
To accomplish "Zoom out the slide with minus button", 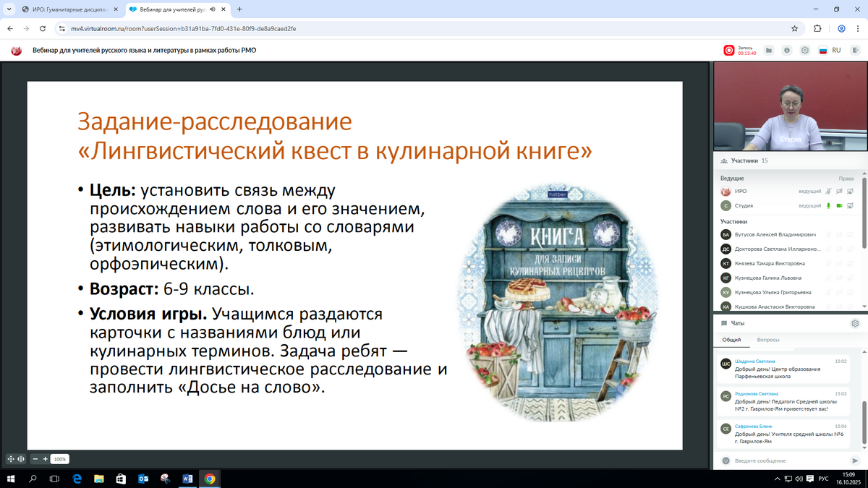I will pyautogui.click(x=35, y=458).
